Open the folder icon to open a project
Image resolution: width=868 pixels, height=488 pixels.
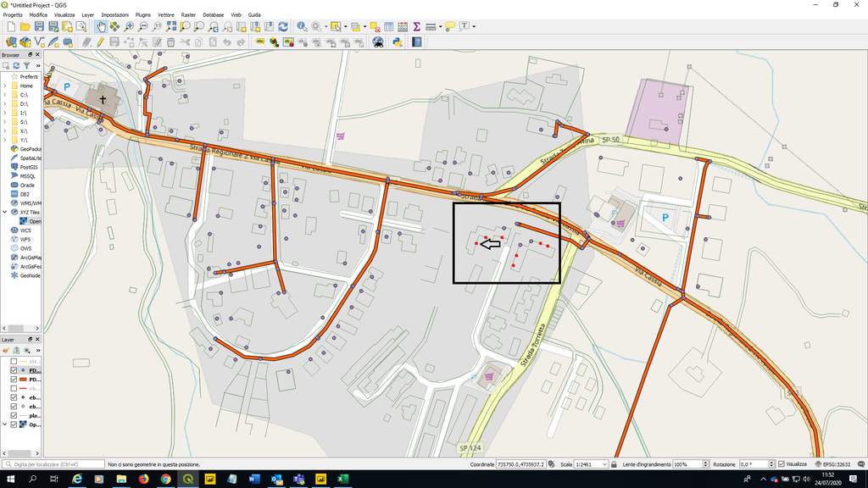[25, 27]
